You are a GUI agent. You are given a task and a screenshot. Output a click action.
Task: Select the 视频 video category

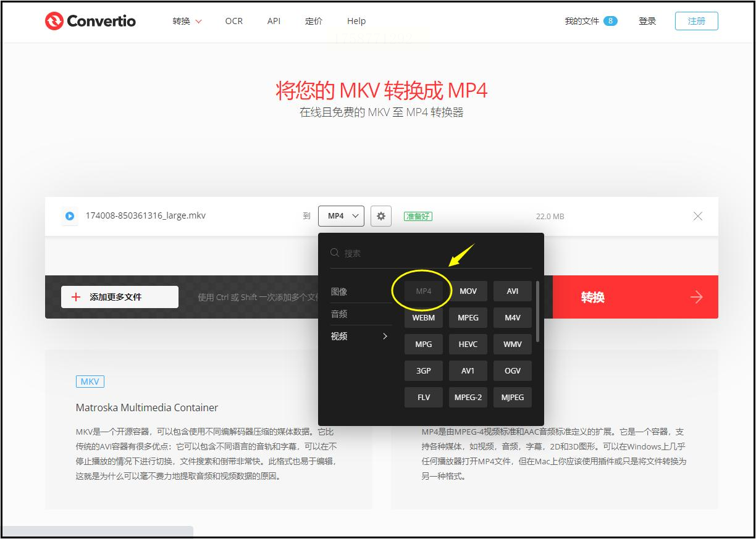tap(339, 336)
